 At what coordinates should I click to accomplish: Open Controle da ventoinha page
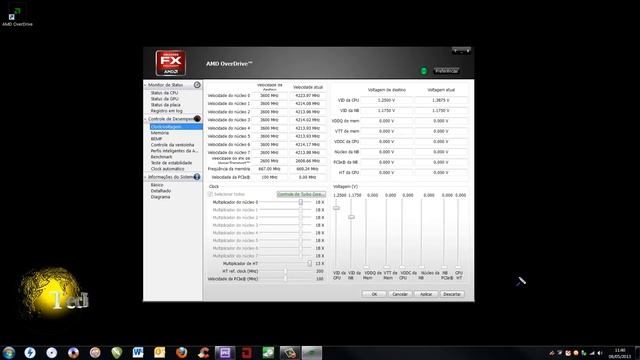click(172, 145)
